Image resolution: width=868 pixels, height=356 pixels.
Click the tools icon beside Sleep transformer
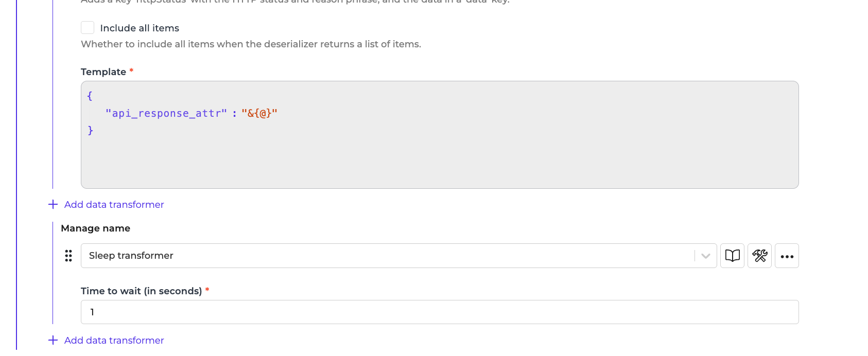(759, 256)
